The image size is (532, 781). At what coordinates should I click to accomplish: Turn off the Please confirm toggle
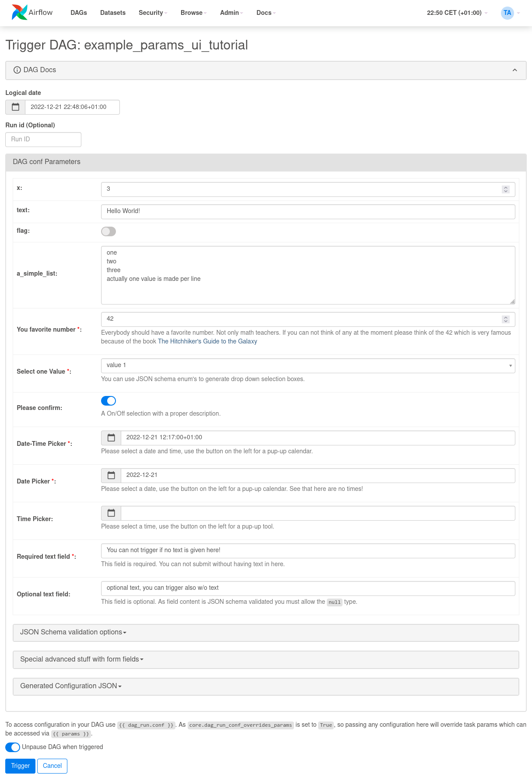pyautogui.click(x=108, y=401)
